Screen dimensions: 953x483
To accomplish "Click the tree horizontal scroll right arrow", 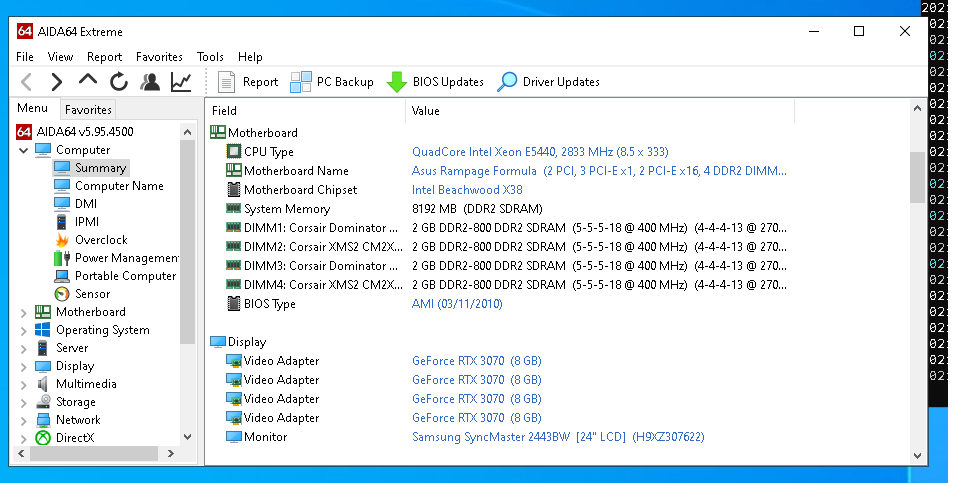I will coord(171,453).
